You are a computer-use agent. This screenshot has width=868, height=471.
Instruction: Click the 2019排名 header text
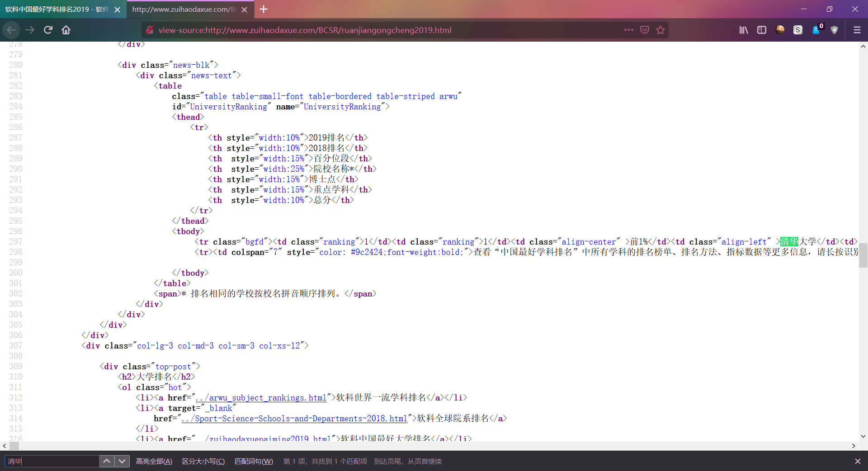327,138
